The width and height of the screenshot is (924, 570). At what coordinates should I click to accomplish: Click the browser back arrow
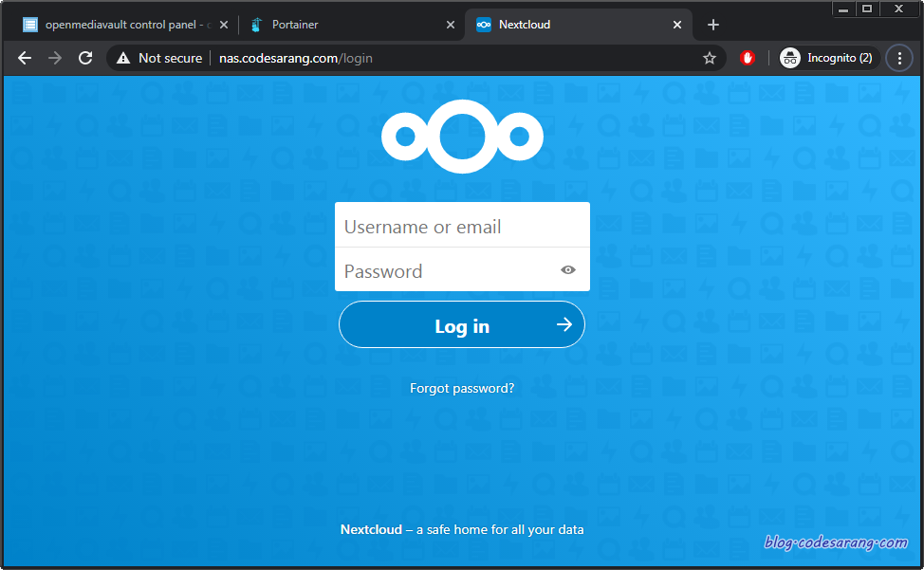pyautogui.click(x=25, y=58)
